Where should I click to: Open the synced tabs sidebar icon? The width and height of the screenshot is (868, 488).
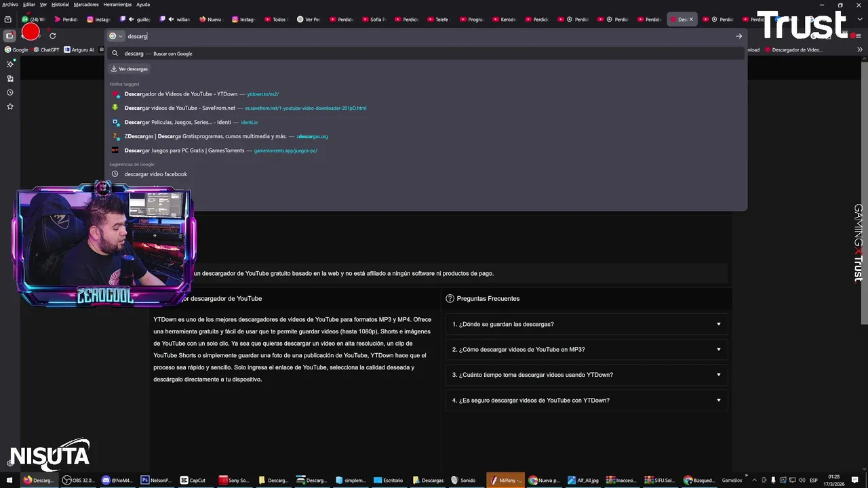click(10, 78)
